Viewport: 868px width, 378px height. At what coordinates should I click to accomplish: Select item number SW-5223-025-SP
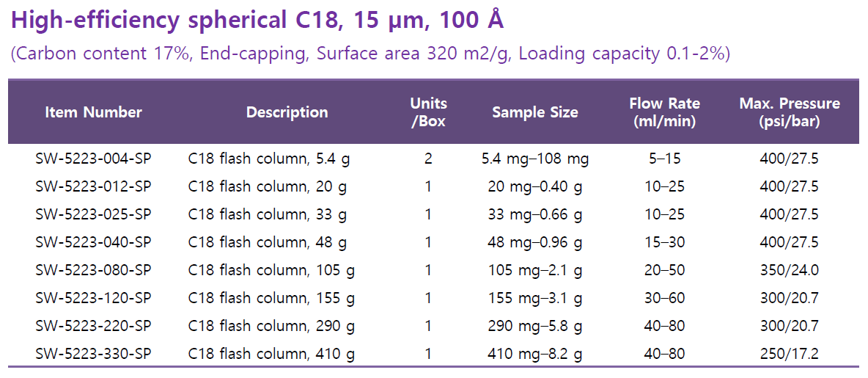[93, 214]
